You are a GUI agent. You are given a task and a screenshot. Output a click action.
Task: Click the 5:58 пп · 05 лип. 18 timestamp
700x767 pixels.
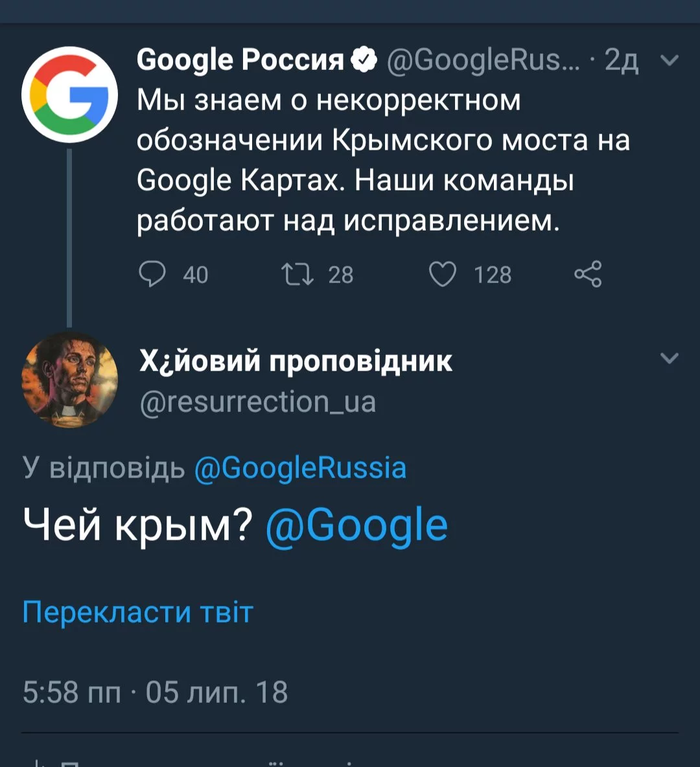click(155, 692)
